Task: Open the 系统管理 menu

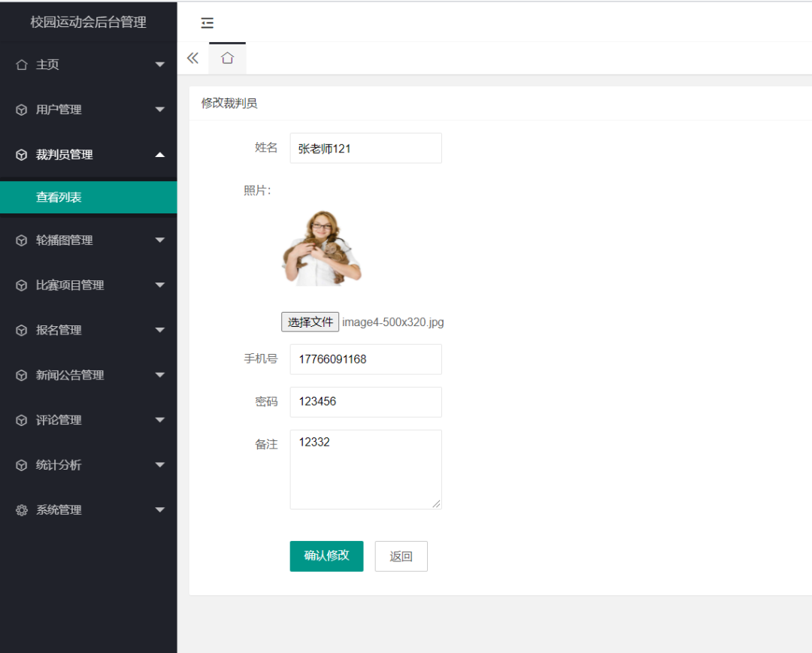Action: (88, 510)
